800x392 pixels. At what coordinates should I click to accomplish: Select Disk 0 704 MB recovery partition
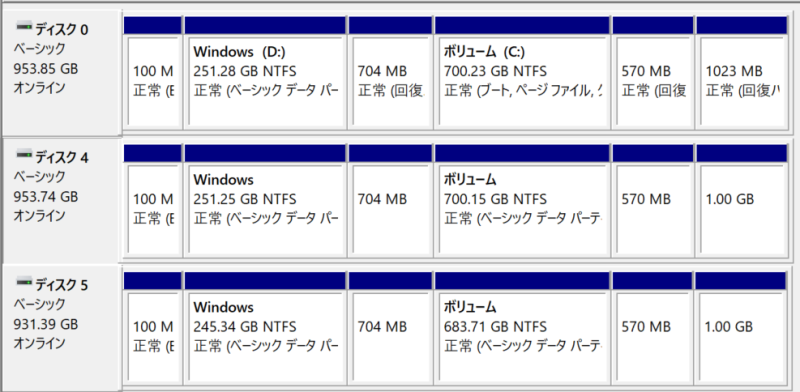click(x=390, y=73)
